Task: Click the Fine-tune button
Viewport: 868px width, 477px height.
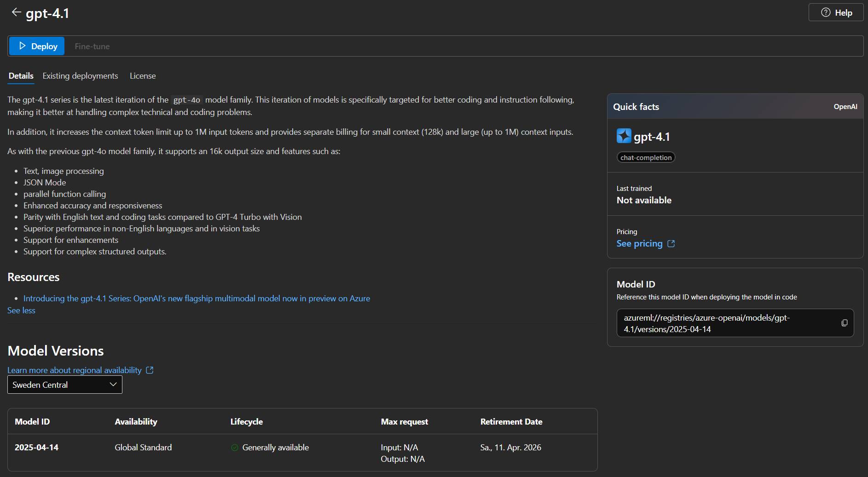Action: tap(92, 46)
